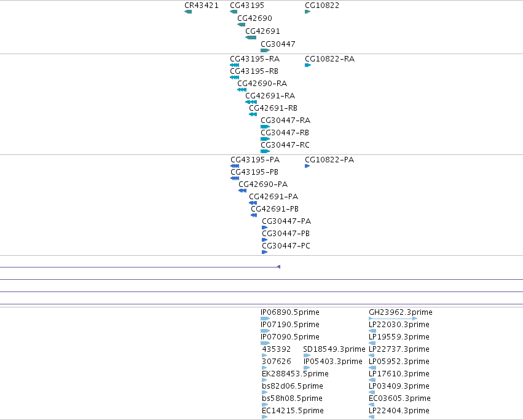Open the LP22737.3prime EST label
This screenshot has height=420, width=523.
click(399, 349)
